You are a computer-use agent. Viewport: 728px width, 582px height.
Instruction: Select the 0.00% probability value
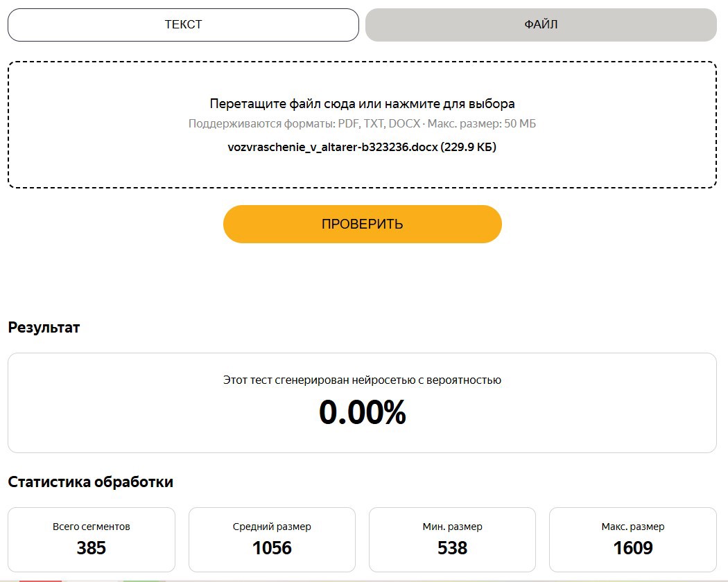(362, 412)
